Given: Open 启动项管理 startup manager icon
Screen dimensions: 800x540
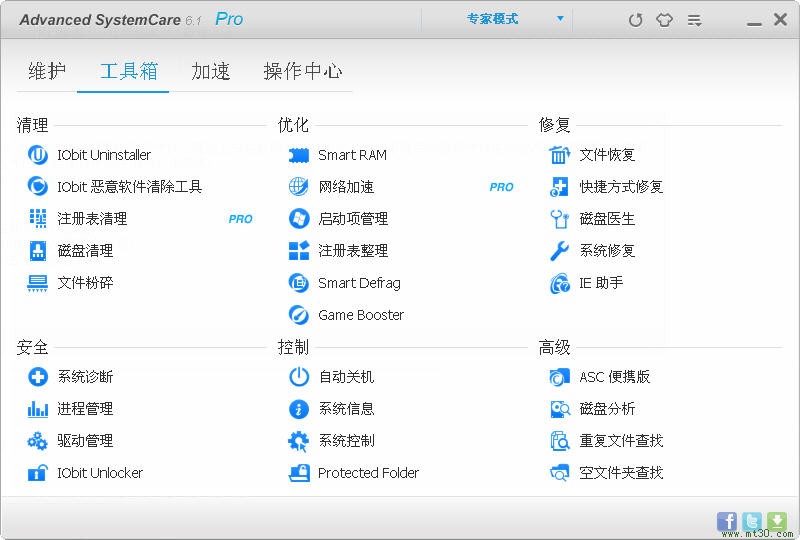Looking at the screenshot, I should point(298,218).
